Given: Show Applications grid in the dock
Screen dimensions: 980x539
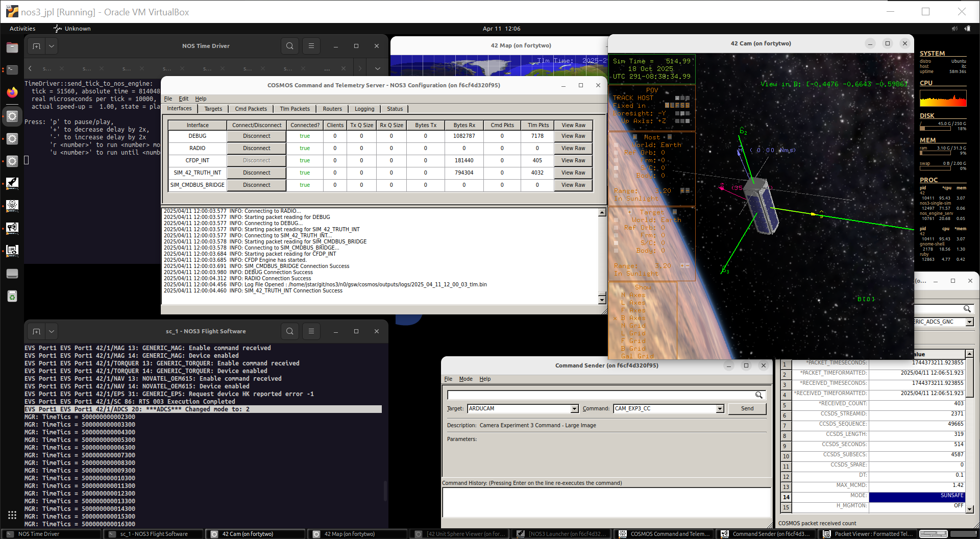Looking at the screenshot, I should [12, 515].
